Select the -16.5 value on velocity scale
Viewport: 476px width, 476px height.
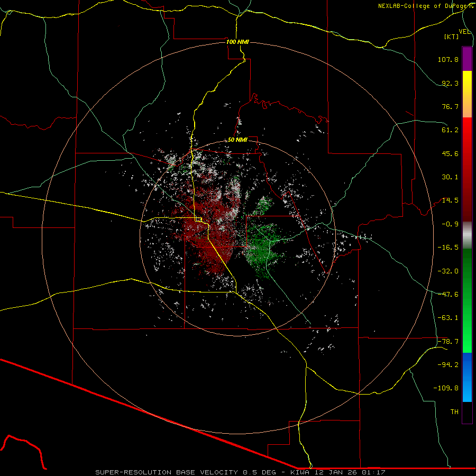pos(448,248)
